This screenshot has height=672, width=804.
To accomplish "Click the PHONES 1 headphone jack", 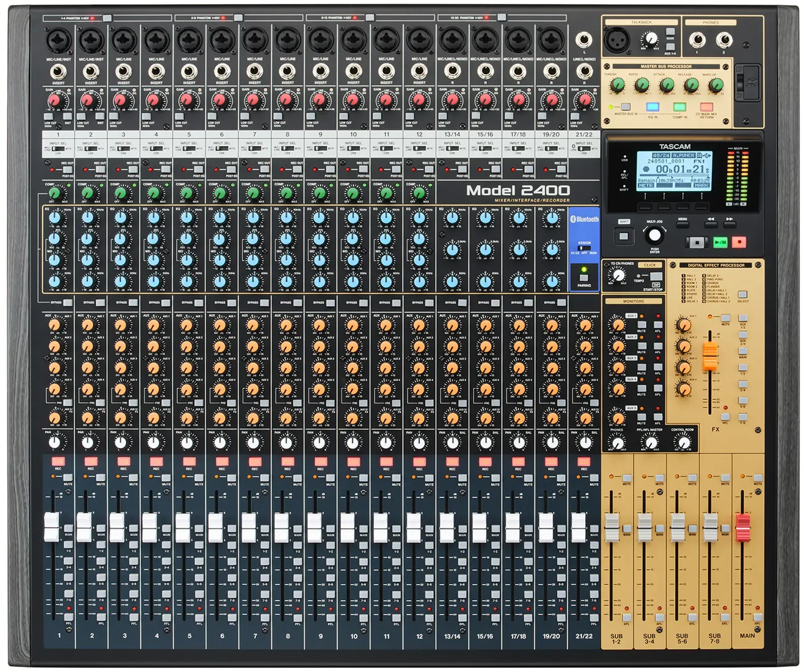I will [697, 40].
